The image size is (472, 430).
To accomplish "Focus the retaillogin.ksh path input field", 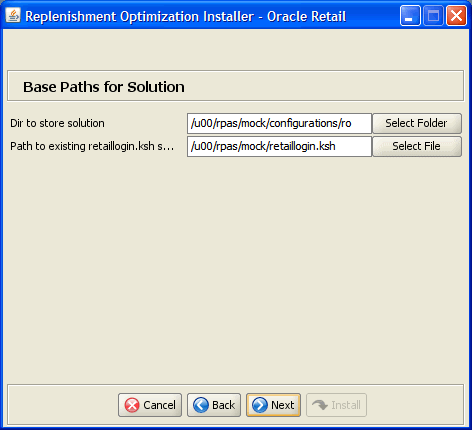I will click(x=279, y=146).
